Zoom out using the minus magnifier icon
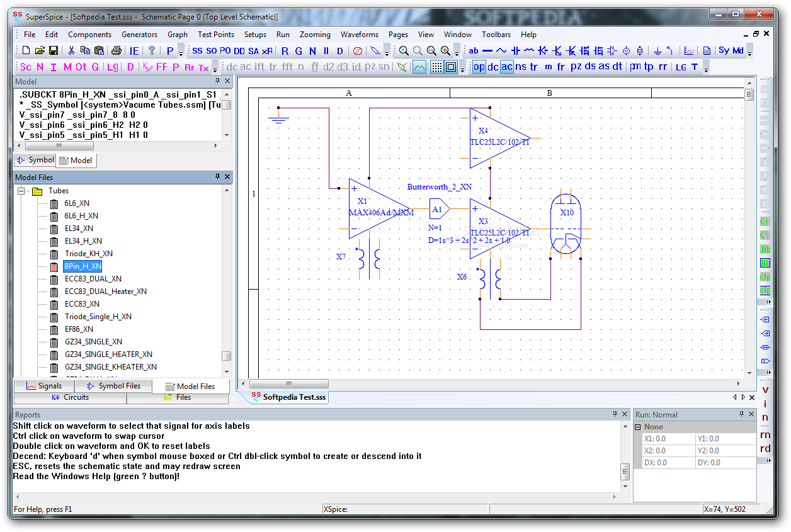The height and width of the screenshot is (532, 791). click(431, 50)
